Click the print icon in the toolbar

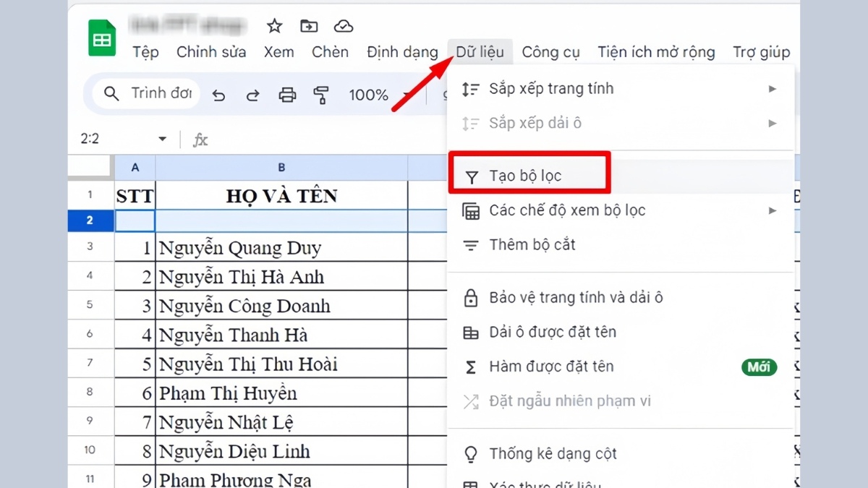(287, 95)
